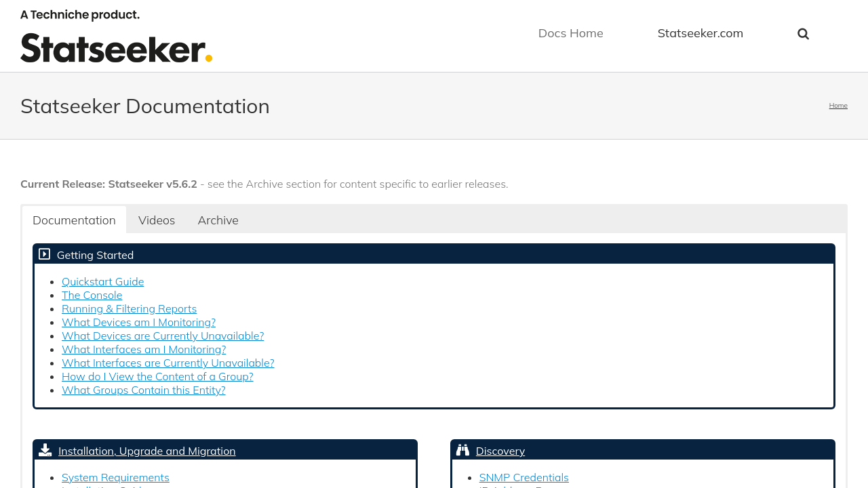This screenshot has width=868, height=488.
Task: Open What Interfaces am I Monitoring?
Action: click(144, 349)
